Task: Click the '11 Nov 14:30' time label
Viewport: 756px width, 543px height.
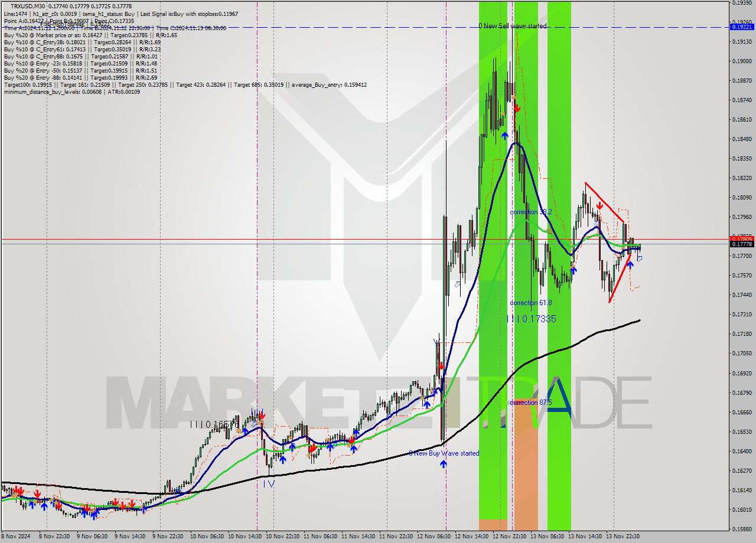Action: (x=359, y=537)
